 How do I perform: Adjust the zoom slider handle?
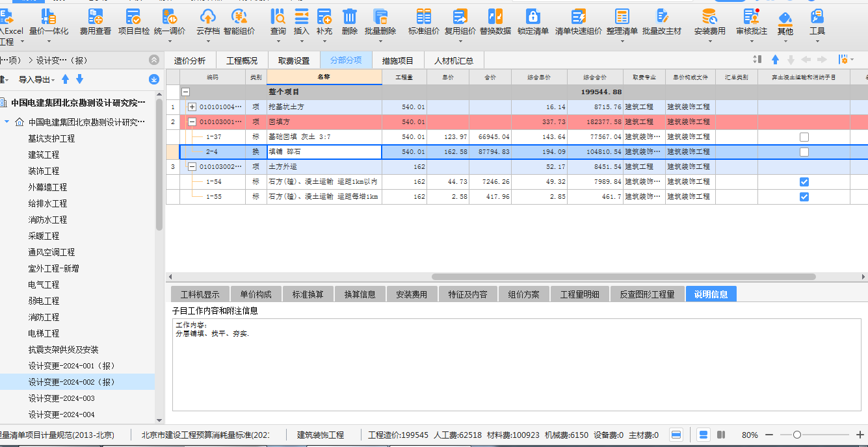[796, 435]
